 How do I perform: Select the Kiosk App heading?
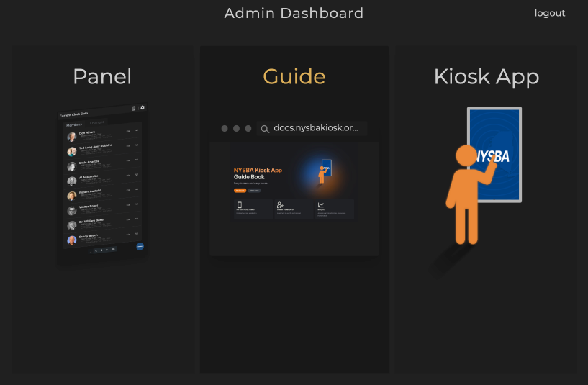point(486,77)
